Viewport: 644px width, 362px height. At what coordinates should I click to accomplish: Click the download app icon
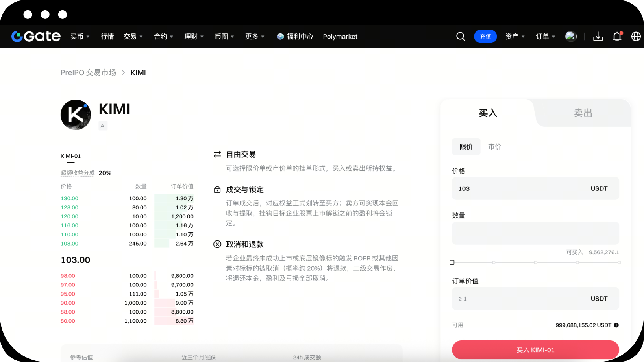coord(598,36)
